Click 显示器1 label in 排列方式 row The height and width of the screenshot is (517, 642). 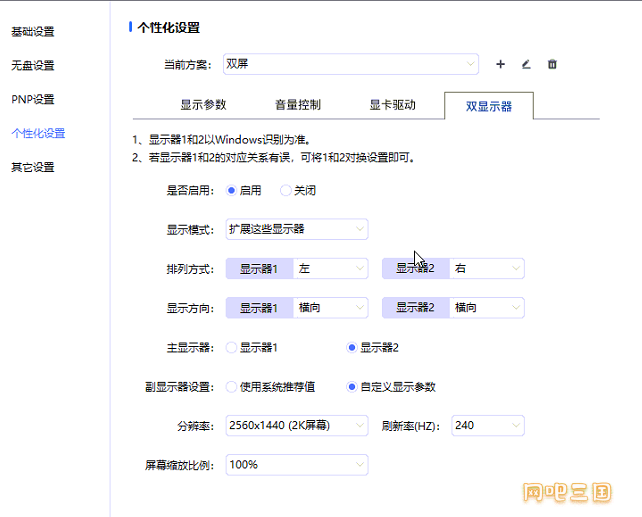(259, 269)
